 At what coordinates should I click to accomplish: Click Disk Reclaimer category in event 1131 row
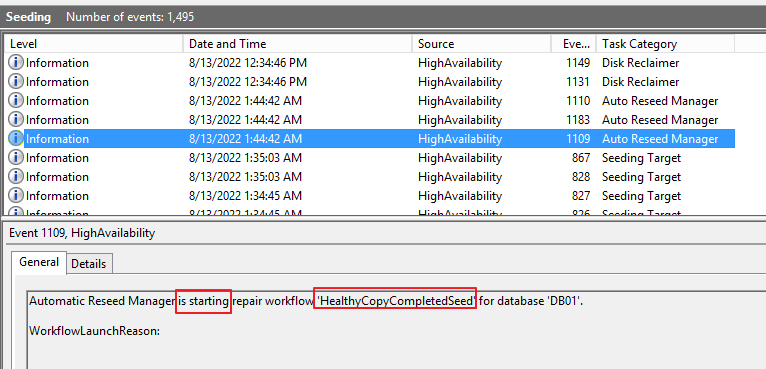click(x=640, y=82)
